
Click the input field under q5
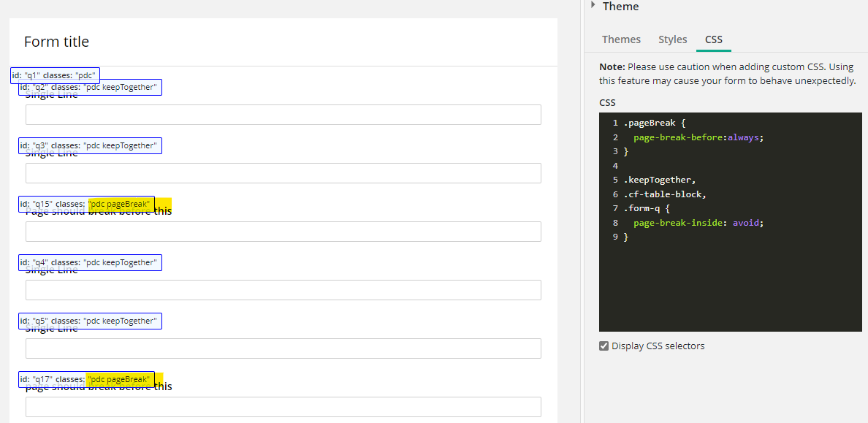pos(283,348)
